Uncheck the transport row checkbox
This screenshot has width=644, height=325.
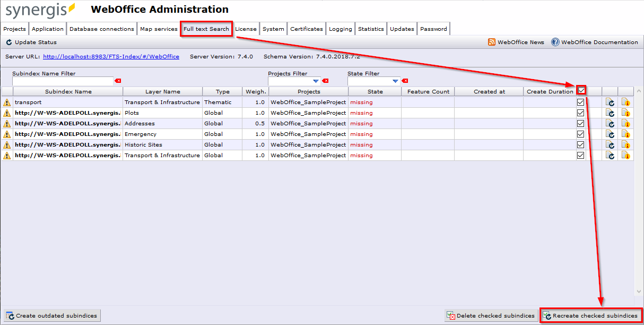[581, 102]
